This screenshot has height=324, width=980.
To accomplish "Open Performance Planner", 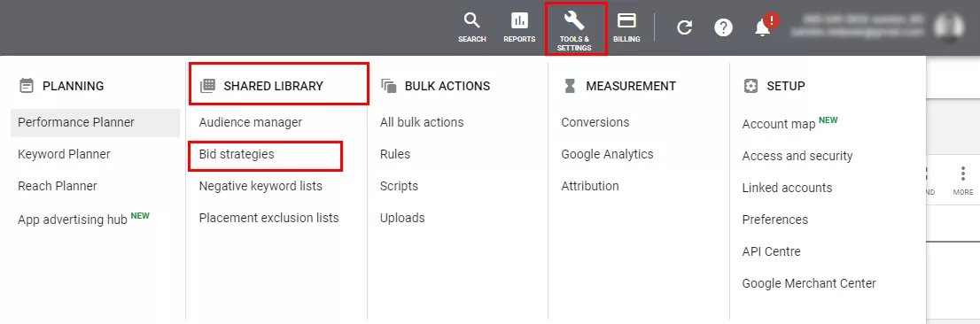I will click(95, 122).
